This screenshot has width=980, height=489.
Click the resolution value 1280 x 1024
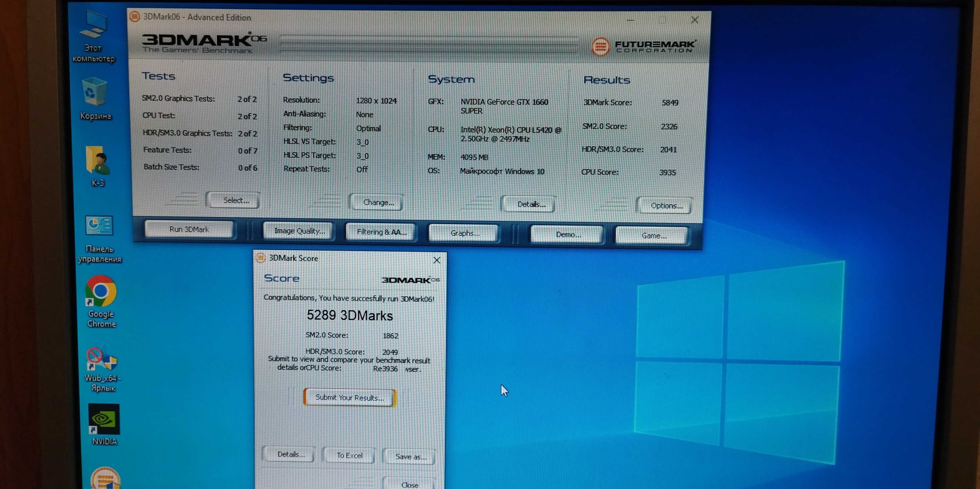coord(376,101)
